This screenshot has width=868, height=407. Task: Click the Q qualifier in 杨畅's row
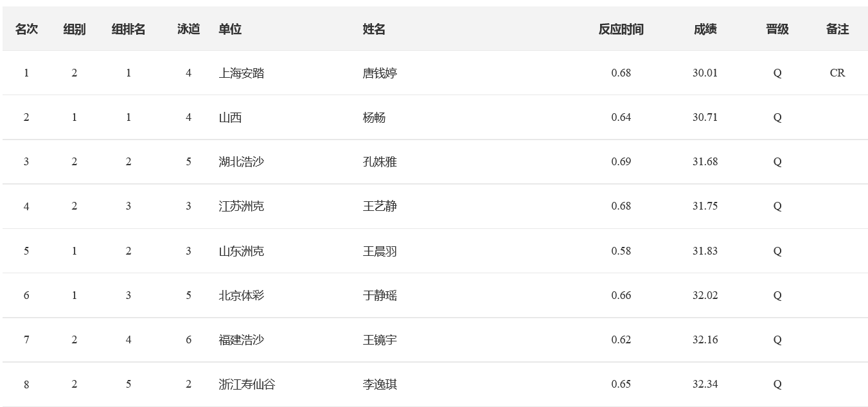click(777, 117)
